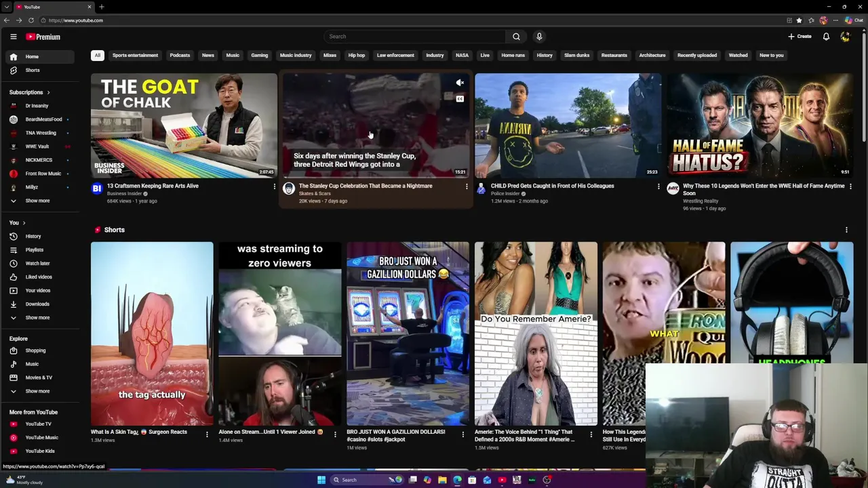Open Microsoft Store from the taskbar
Image resolution: width=868 pixels, height=488 pixels.
coord(472,480)
